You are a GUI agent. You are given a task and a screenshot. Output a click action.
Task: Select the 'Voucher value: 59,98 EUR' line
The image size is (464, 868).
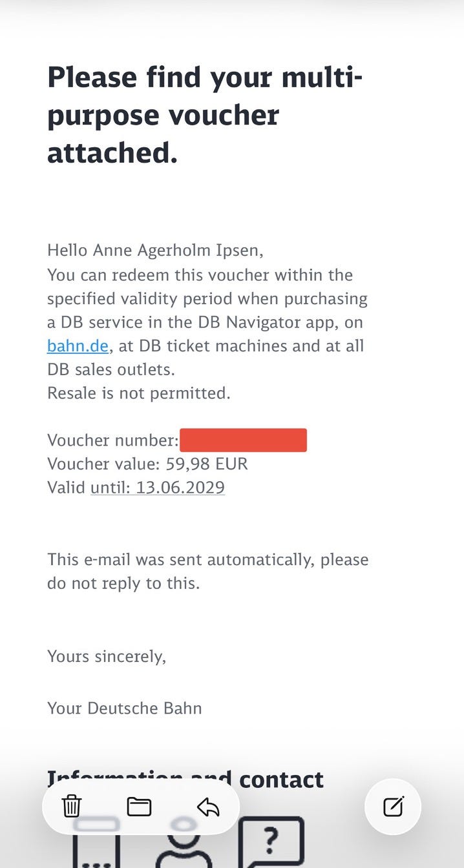pyautogui.click(x=147, y=463)
